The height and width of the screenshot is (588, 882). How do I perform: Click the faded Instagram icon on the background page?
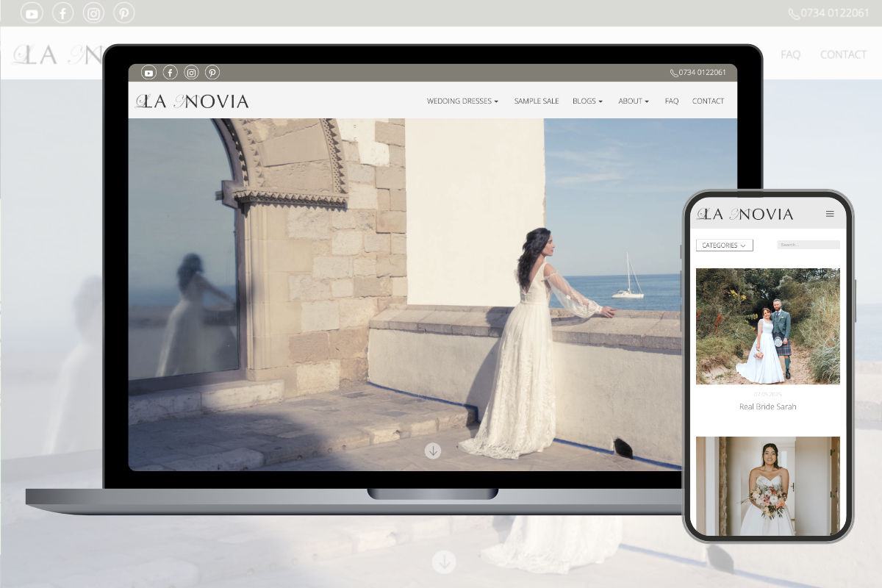[93, 13]
